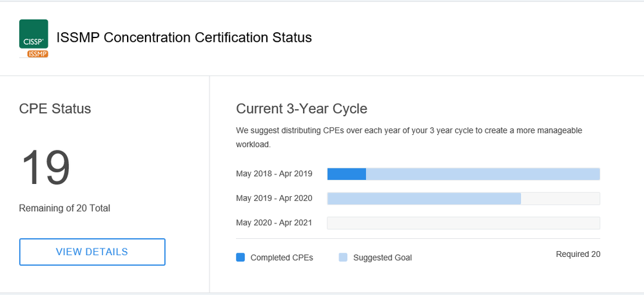Click the Completed CPEs dark blue legend swatch
644x295 pixels.
[x=240, y=257]
